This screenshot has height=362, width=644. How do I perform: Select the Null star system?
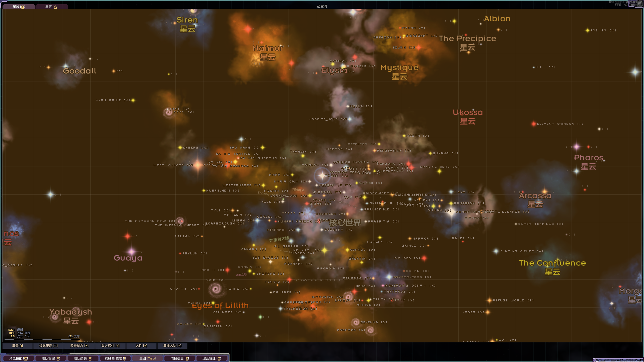[534, 67]
